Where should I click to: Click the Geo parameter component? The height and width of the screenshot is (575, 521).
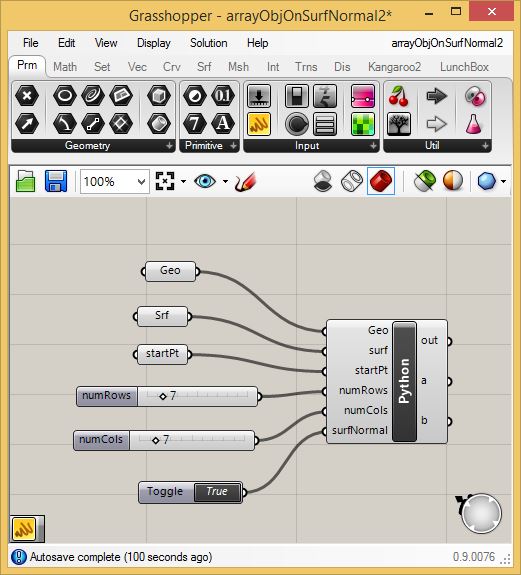[x=170, y=271]
